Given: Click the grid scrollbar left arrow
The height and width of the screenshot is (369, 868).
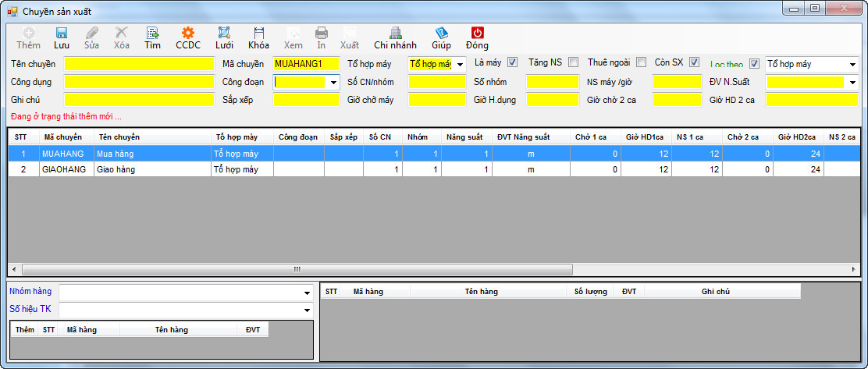Looking at the screenshot, I should tap(14, 269).
